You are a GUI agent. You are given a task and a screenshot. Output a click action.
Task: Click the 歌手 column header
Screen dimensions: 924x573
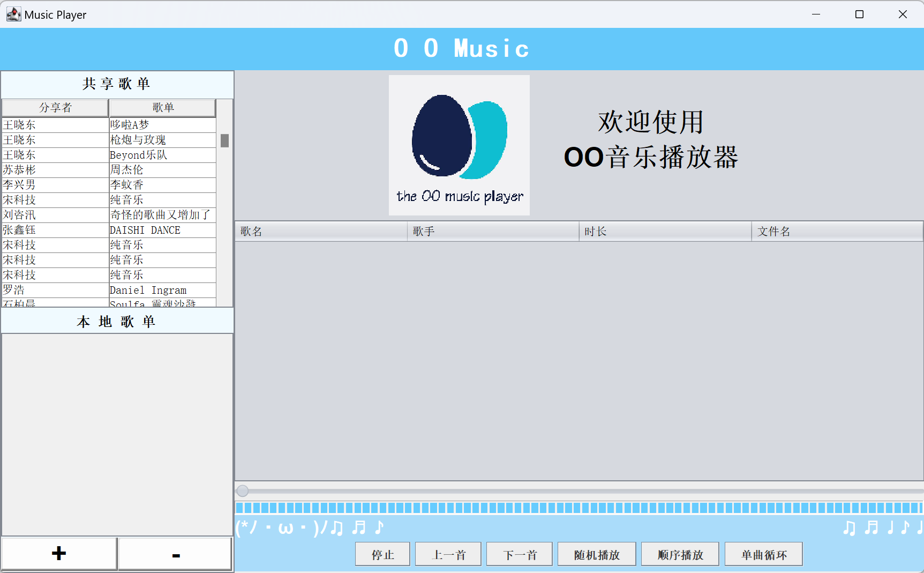493,232
